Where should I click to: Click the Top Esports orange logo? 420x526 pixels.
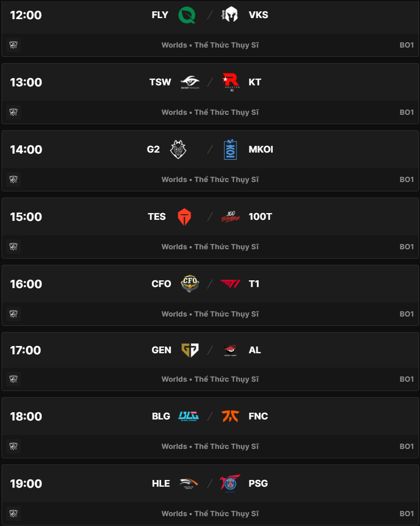184,217
